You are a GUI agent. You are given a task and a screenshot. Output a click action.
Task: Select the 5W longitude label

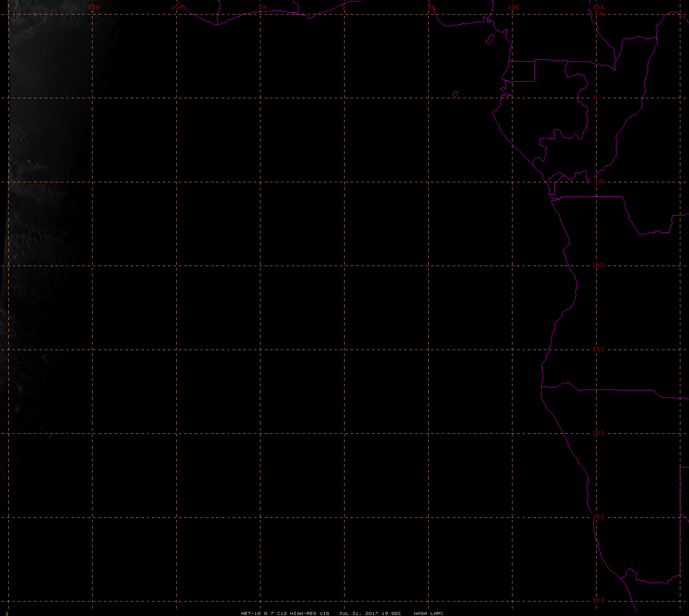[263, 7]
